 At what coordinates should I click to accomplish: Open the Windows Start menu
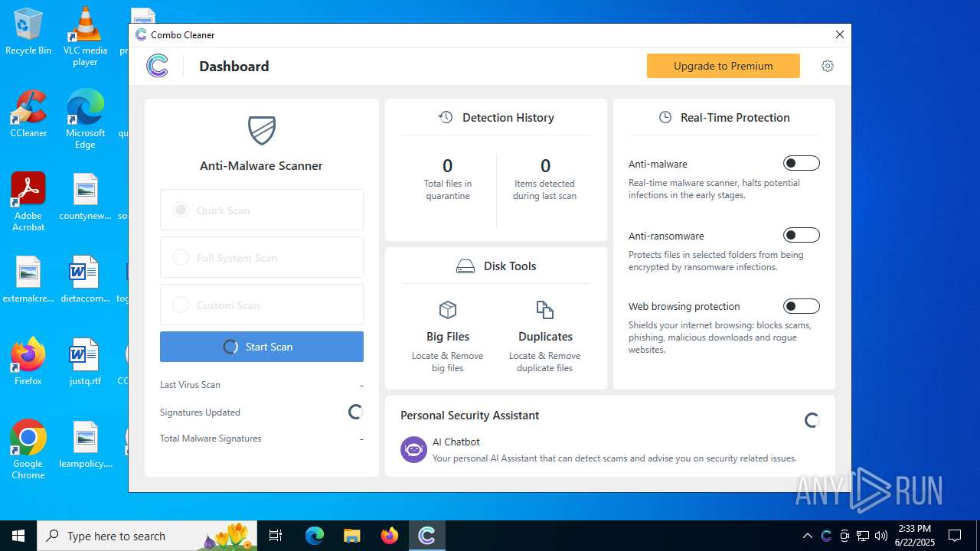(x=18, y=536)
